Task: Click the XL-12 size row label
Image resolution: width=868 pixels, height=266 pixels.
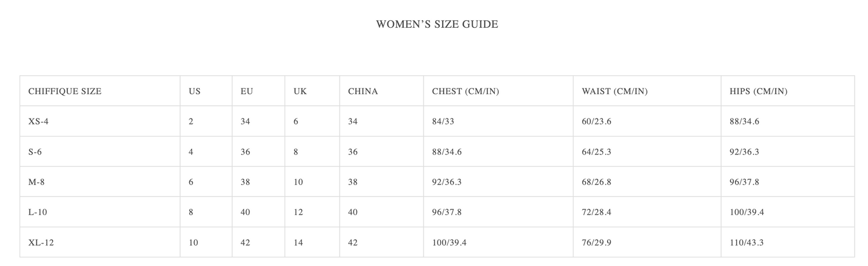Action: [x=41, y=243]
